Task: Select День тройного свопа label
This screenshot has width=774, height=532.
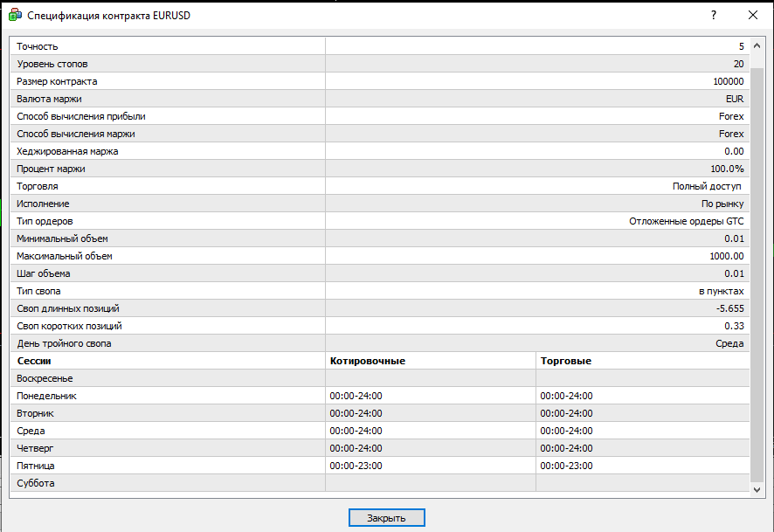Action: click(x=64, y=343)
